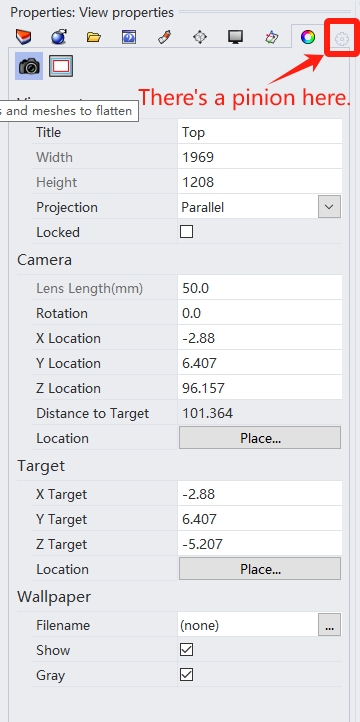Screen dimensions: 360x722
Task: Open the yellow folder Libraries tab
Action: point(94,37)
